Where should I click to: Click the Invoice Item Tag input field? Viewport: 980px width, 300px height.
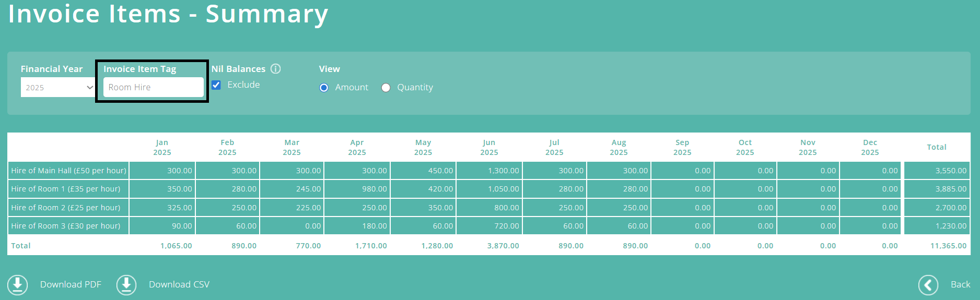tap(154, 87)
